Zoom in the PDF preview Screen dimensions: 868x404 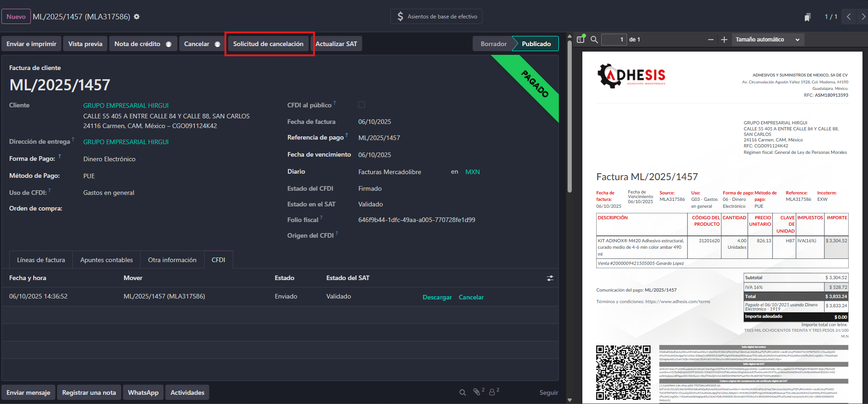[x=724, y=40]
